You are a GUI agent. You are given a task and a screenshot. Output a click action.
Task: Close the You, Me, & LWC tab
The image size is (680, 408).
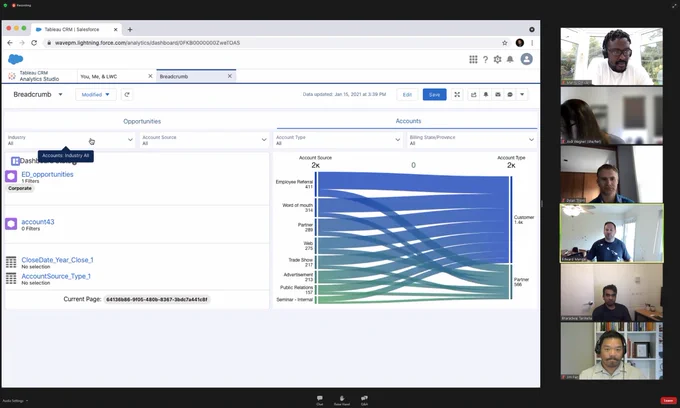(x=150, y=76)
